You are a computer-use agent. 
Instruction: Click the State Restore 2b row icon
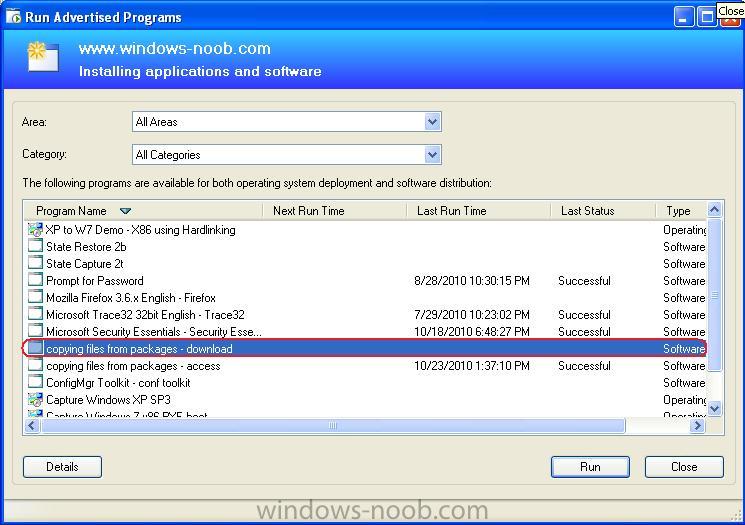click(x=35, y=247)
